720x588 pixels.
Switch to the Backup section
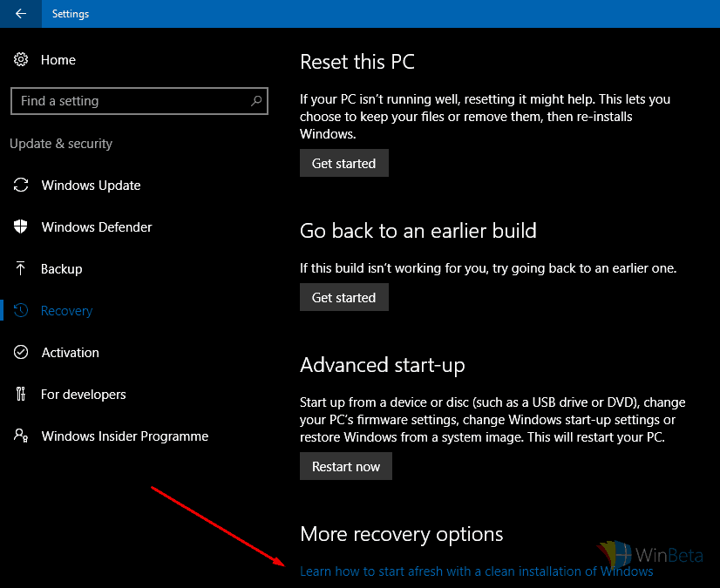(62, 269)
